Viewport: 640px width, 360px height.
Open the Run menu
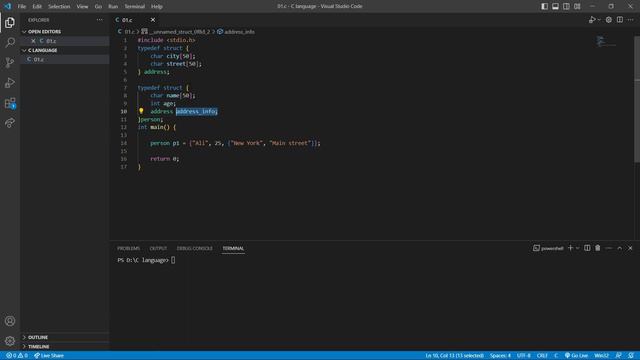tap(113, 6)
